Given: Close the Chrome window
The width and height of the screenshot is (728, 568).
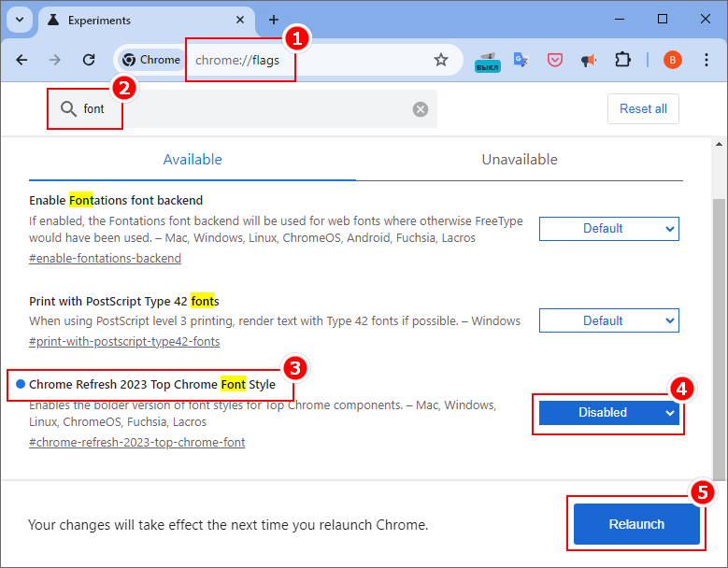Looking at the screenshot, I should coord(706,20).
